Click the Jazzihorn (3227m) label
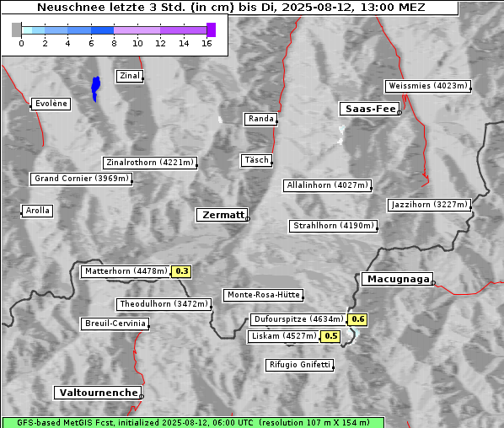This screenshot has height=428, width=504. pyautogui.click(x=430, y=205)
